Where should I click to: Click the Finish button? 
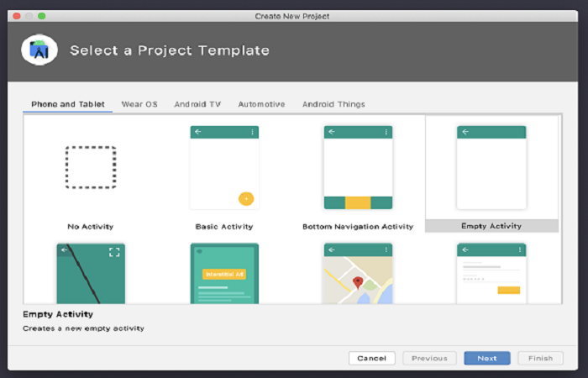[540, 358]
